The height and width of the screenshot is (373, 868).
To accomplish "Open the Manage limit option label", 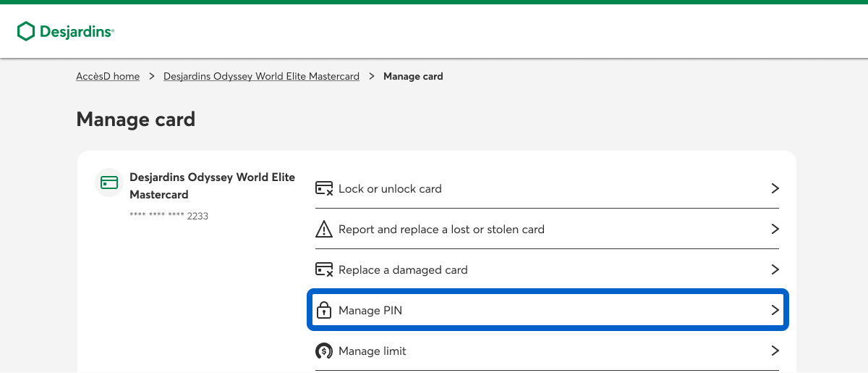I will (373, 351).
